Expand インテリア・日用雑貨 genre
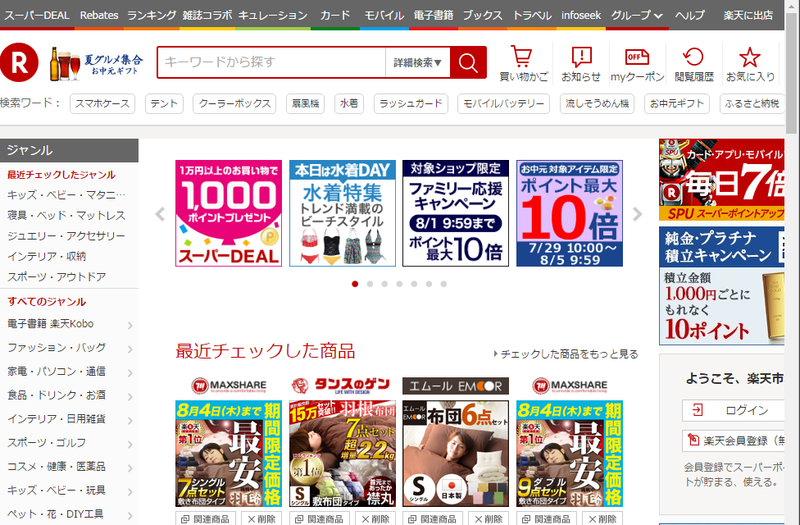The height and width of the screenshot is (525, 800). tap(69, 419)
